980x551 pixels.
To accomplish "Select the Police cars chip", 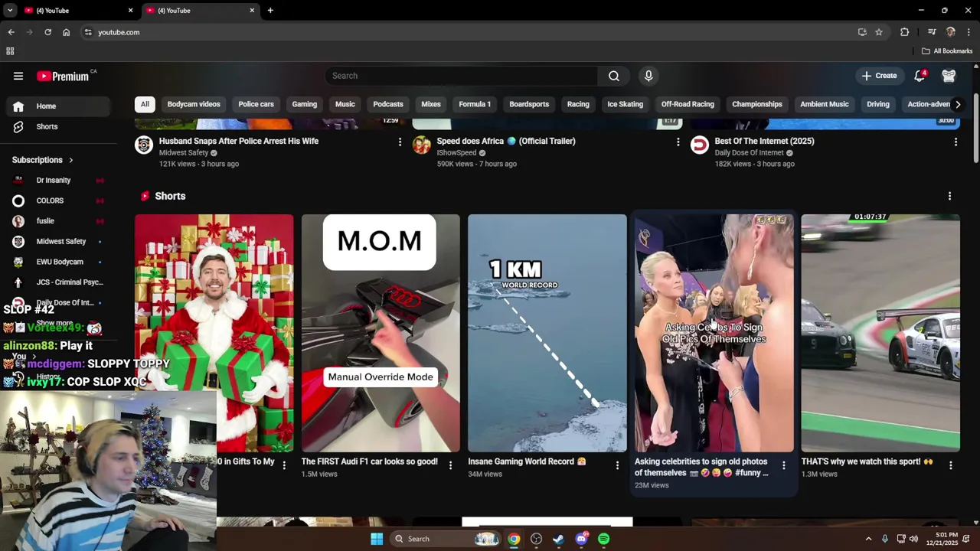I will pyautogui.click(x=256, y=104).
